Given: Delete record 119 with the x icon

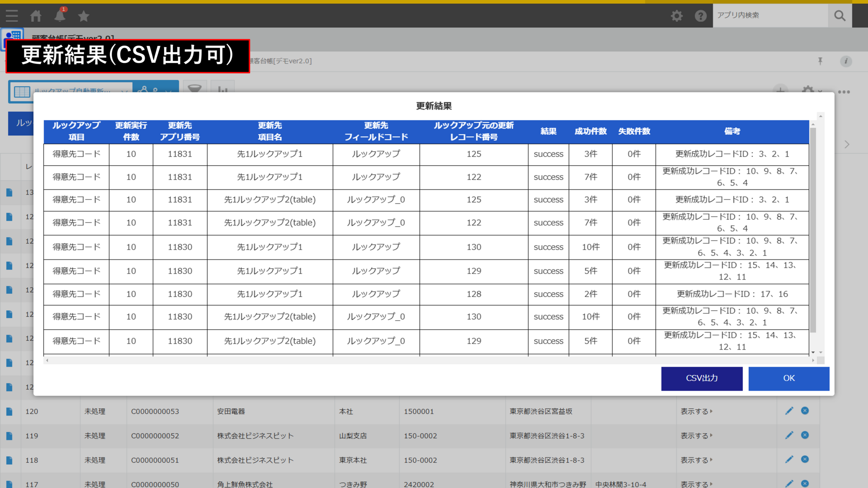Looking at the screenshot, I should [805, 435].
